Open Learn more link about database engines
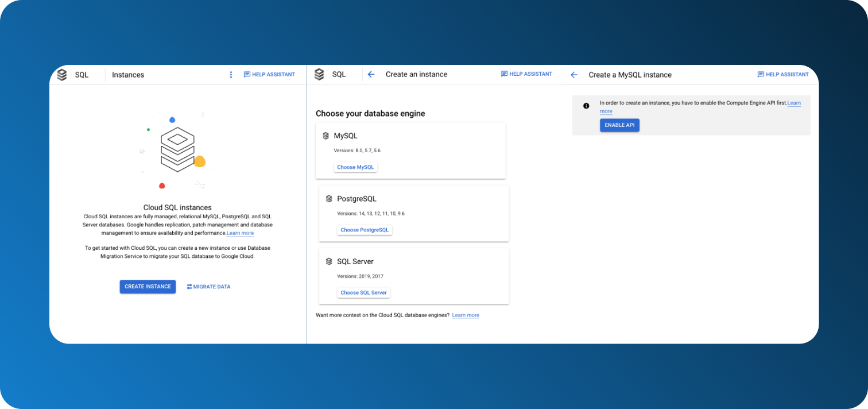868x409 pixels. (x=466, y=315)
